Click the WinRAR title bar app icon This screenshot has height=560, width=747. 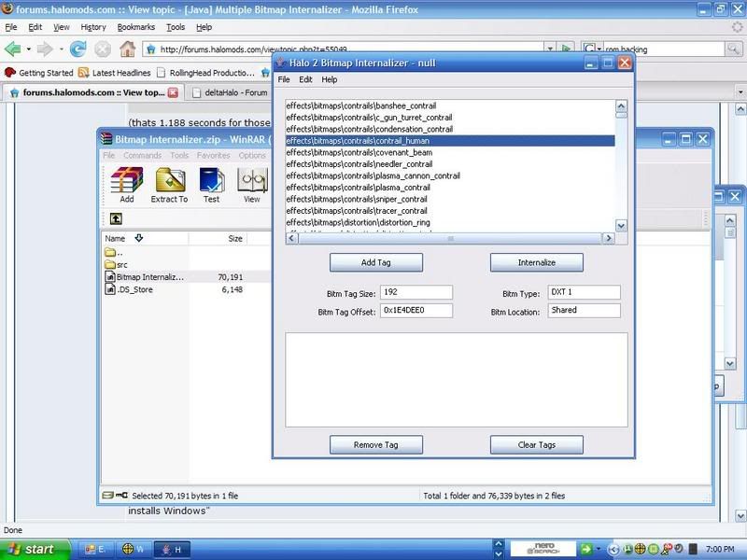106,139
